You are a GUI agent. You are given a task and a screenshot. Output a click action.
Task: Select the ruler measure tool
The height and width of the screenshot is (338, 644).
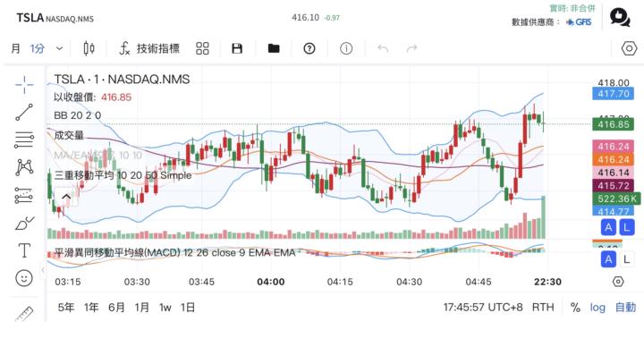tap(24, 314)
